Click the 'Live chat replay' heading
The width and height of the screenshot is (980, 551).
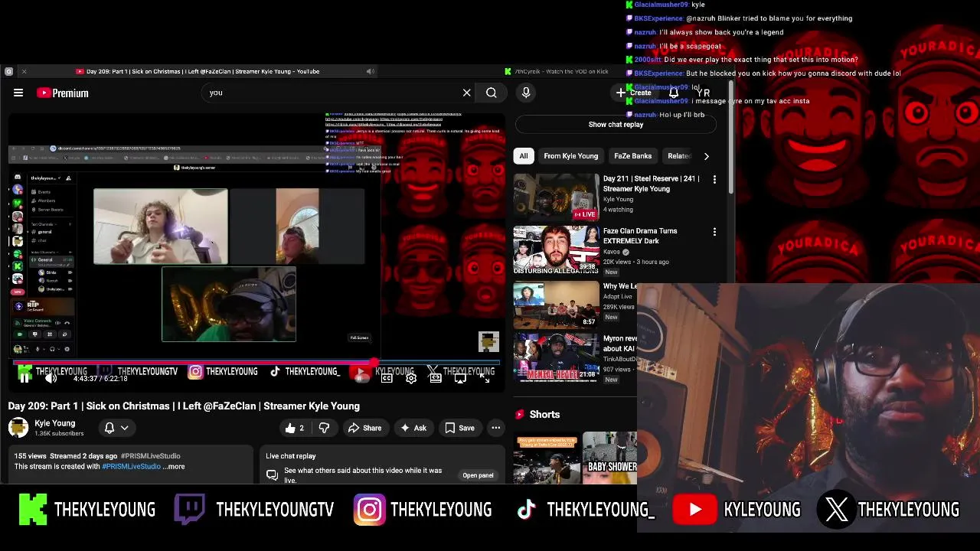point(291,456)
